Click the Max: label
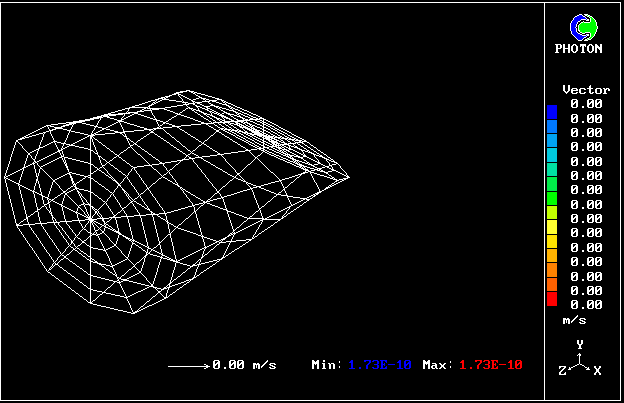Screen dimensions: 624x403 click(438, 365)
